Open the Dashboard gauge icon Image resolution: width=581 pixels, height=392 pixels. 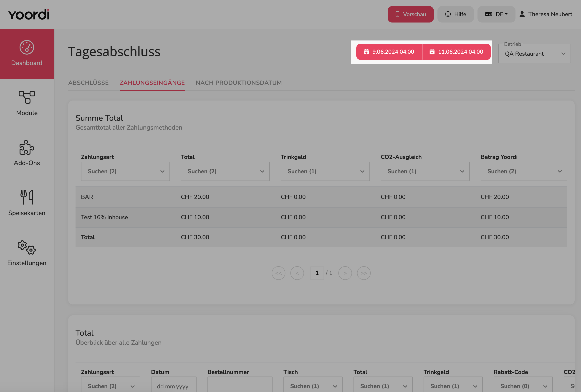click(x=27, y=47)
